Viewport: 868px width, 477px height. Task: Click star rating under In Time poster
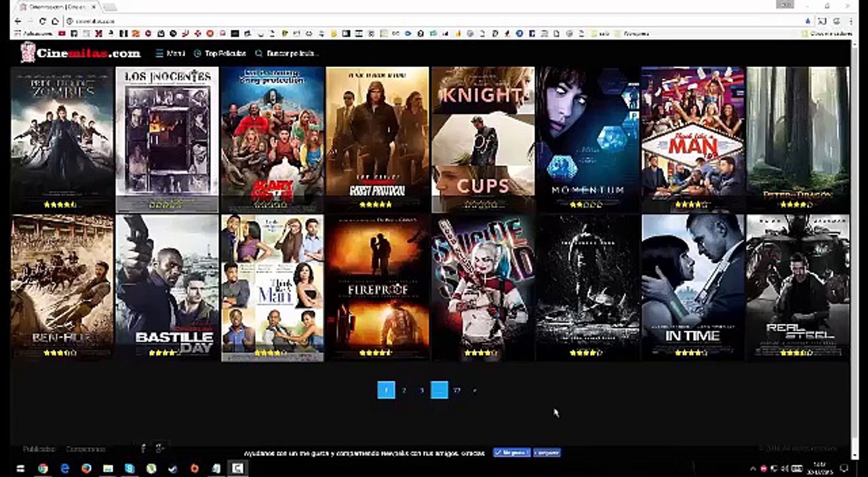click(x=691, y=353)
